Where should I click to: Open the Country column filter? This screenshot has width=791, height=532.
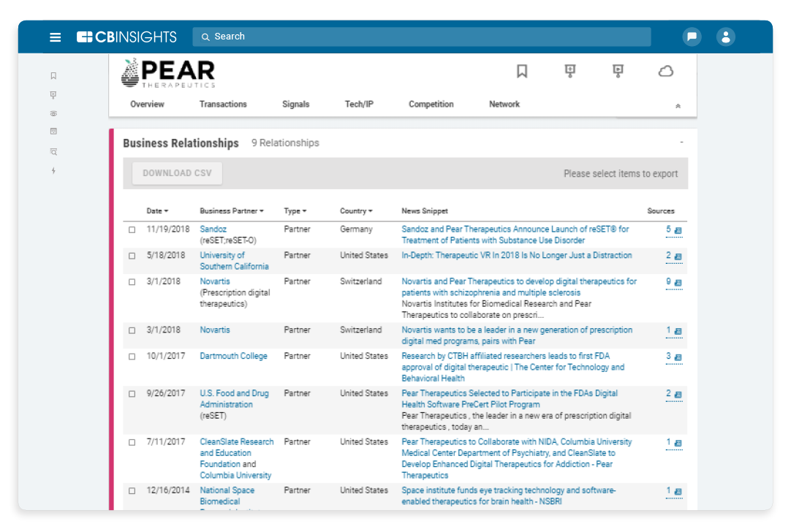tap(356, 210)
